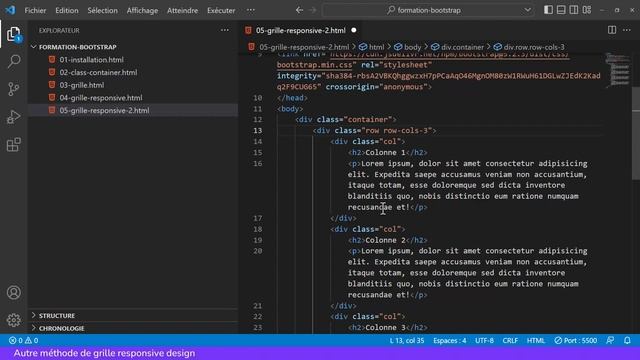The width and height of the screenshot is (640, 360).
Task: Click the HTML language mode selector
Action: pyautogui.click(x=536, y=340)
